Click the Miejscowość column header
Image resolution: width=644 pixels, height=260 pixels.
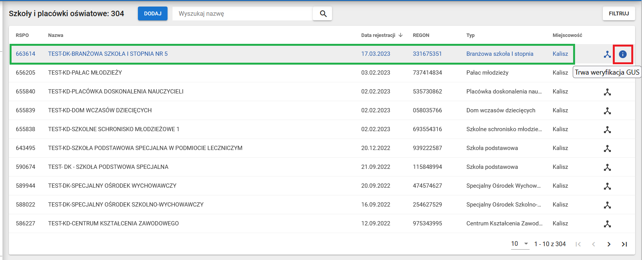[x=567, y=35]
